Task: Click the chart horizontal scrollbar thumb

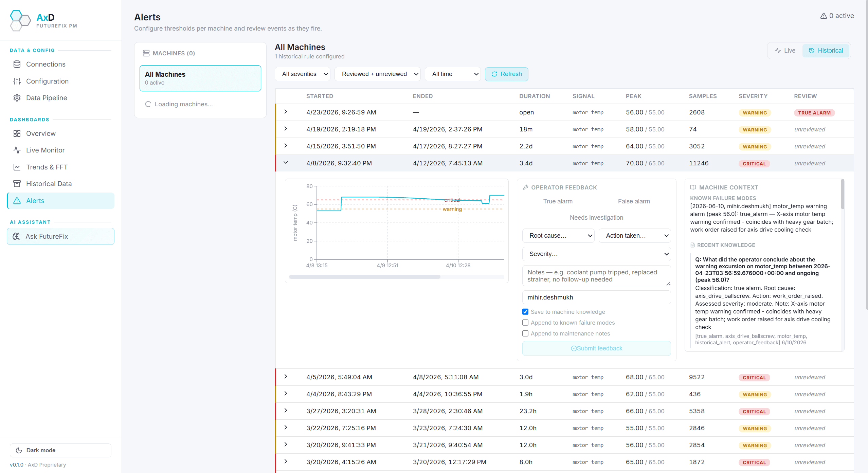Action: click(365, 277)
